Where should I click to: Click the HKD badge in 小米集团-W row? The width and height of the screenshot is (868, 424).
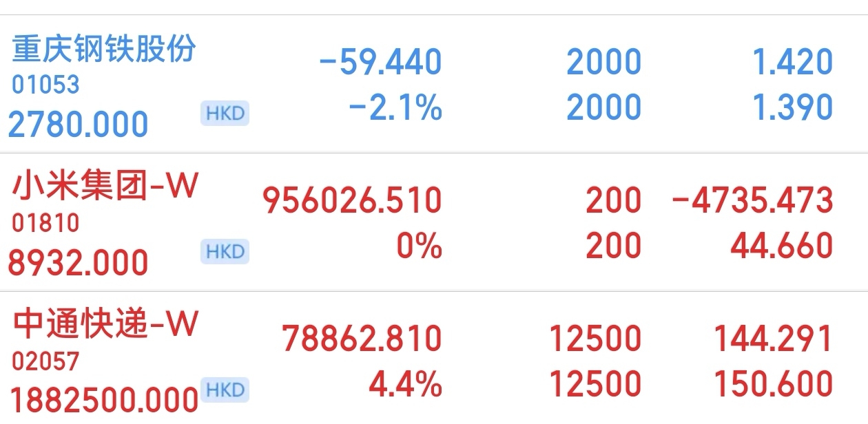click(225, 252)
